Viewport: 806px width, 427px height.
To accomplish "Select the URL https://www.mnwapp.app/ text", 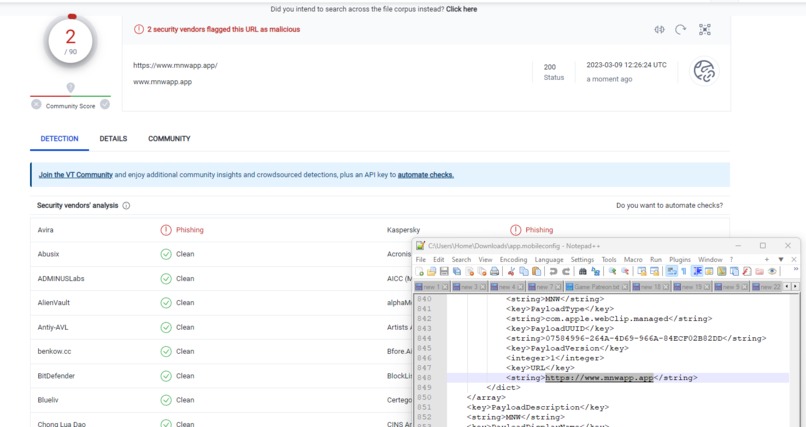I will [175, 65].
